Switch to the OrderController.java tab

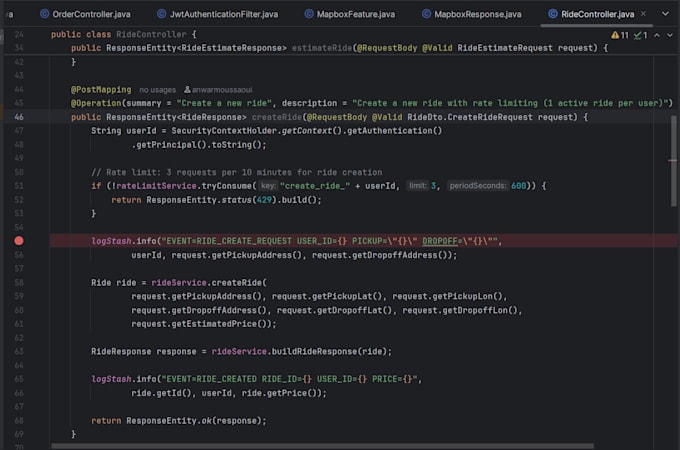[85, 14]
